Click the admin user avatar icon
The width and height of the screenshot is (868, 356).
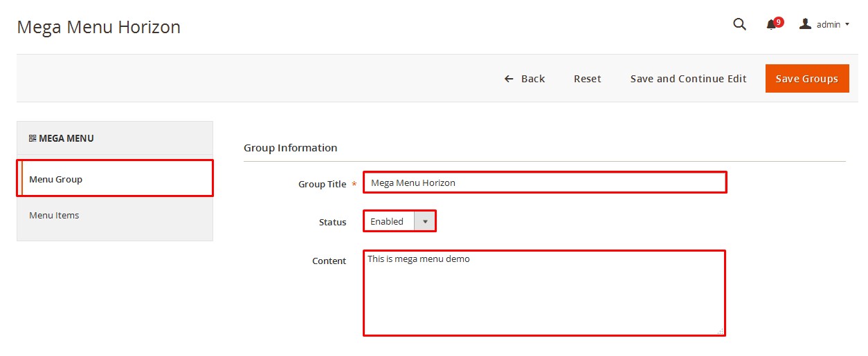pos(805,24)
